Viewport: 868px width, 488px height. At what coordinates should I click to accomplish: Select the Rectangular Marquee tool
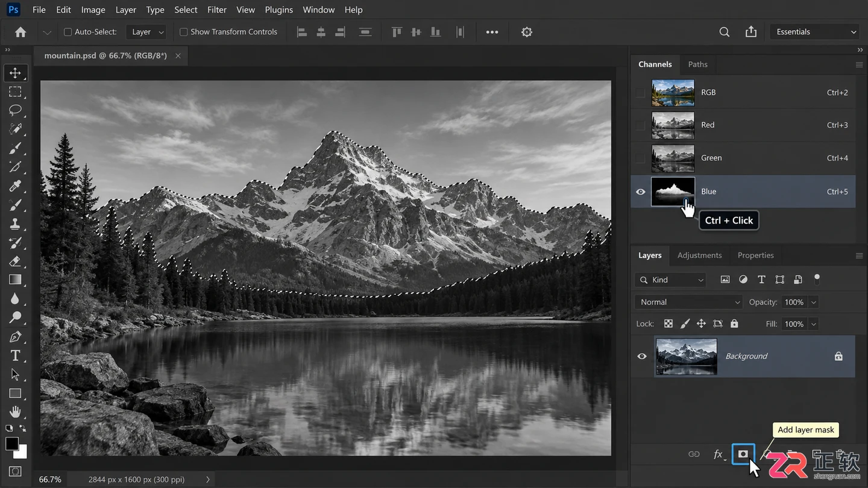click(x=15, y=92)
